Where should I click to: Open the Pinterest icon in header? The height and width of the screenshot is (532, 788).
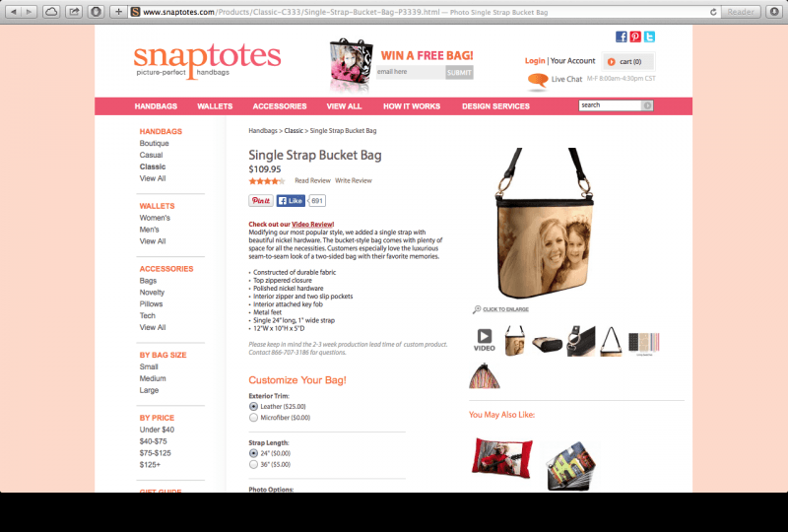pos(635,36)
